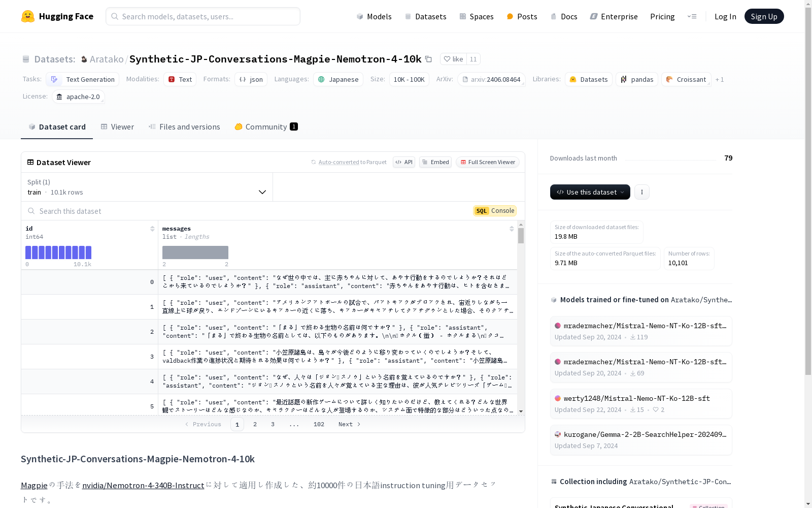This screenshot has width=812, height=508.
Task: Click the apache-2.0 license tag
Action: click(x=78, y=97)
